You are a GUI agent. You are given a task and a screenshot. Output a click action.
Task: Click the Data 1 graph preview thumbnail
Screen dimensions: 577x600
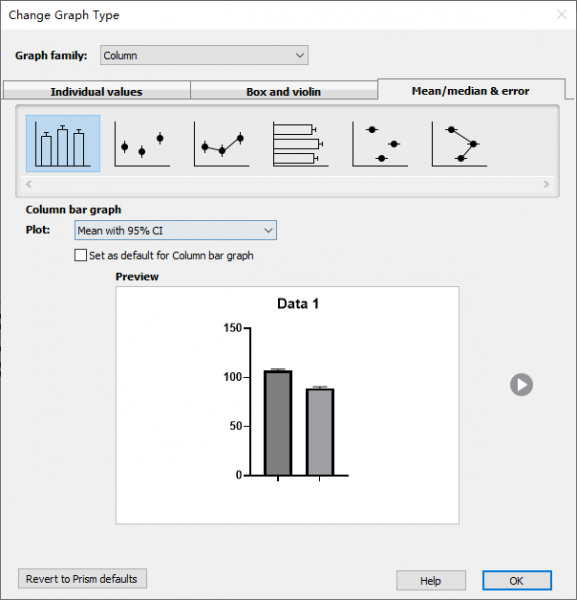click(x=287, y=405)
